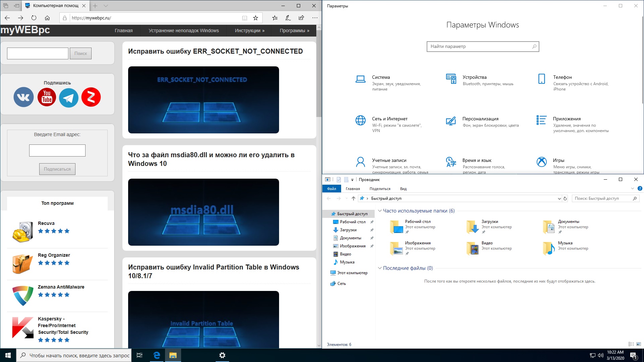Focus the Найти параметр search field
644x362 pixels.
[x=483, y=47]
